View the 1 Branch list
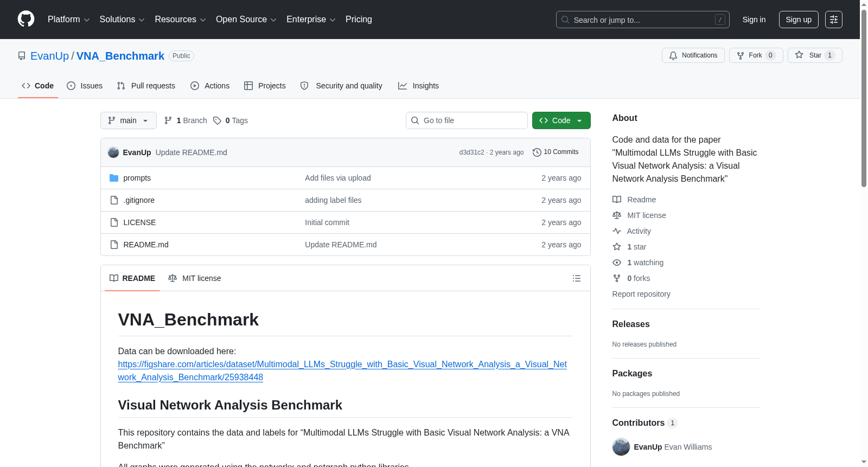The image size is (868, 467). pyautogui.click(x=186, y=120)
